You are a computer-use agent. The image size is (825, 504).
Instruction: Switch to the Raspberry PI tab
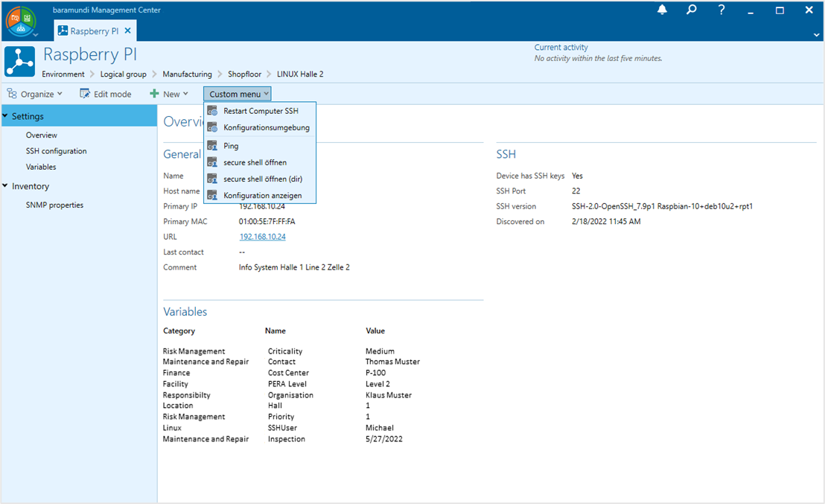(x=95, y=31)
